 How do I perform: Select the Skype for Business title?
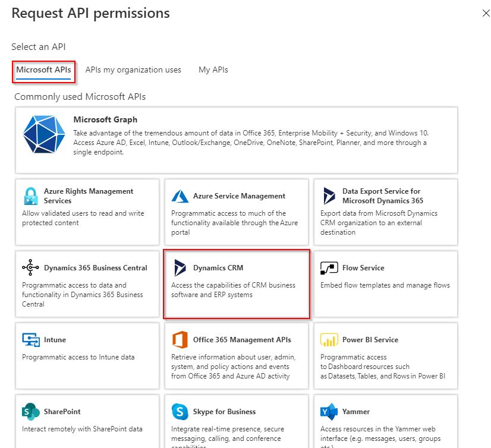click(224, 411)
